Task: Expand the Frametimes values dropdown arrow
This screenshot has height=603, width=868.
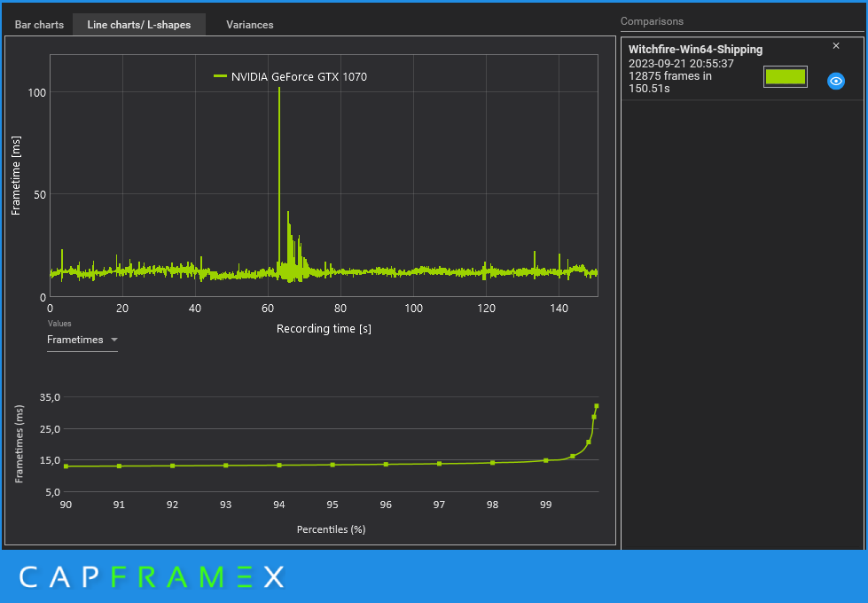Action: 114,340
